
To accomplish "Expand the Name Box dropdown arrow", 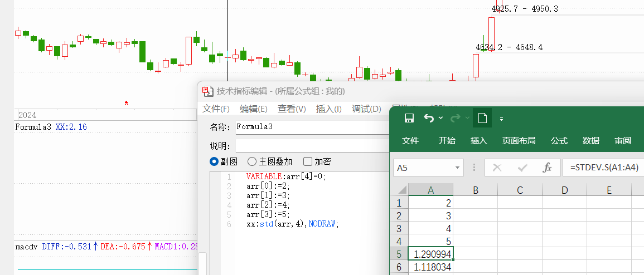I will [458, 168].
